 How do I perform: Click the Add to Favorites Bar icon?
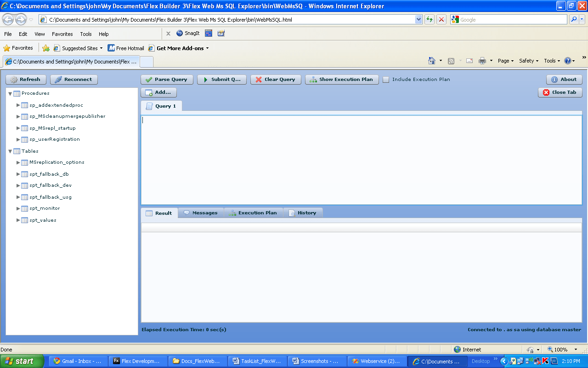coord(46,48)
